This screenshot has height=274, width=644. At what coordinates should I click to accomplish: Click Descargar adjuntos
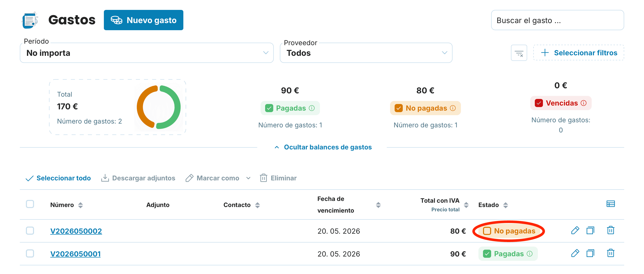[138, 178]
